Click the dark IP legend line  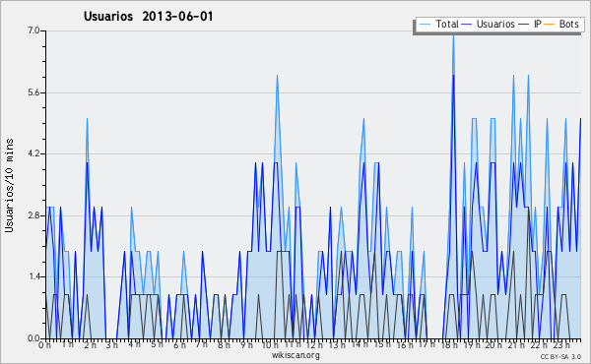tap(524, 25)
